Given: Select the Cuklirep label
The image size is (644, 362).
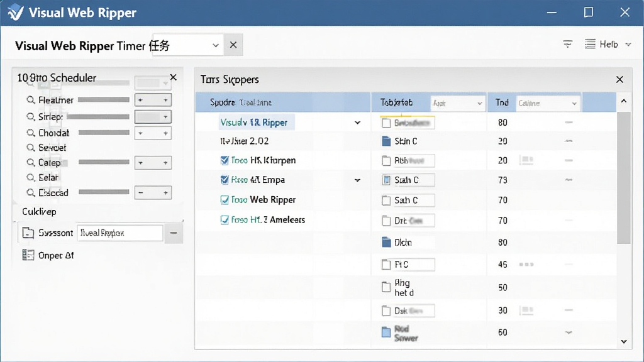Looking at the screenshot, I should click(x=39, y=212).
